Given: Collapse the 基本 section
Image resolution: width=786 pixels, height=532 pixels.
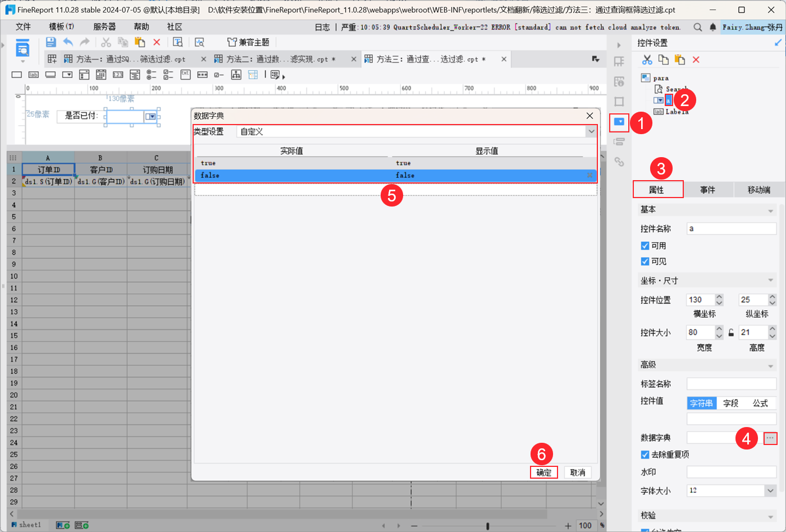Looking at the screenshot, I should (770, 210).
